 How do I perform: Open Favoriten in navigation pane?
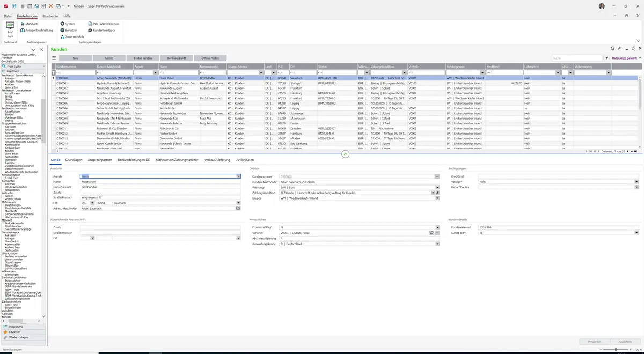[x=23, y=332]
